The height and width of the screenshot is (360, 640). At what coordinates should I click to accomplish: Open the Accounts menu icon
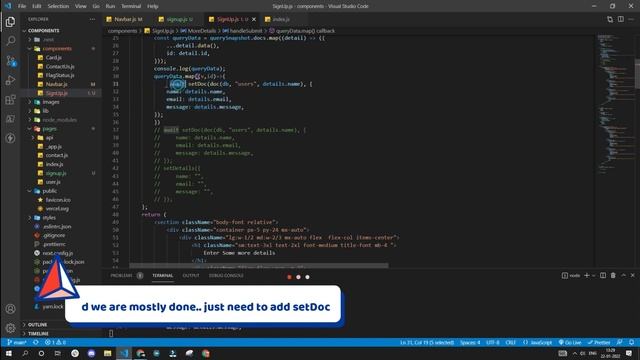[10, 309]
